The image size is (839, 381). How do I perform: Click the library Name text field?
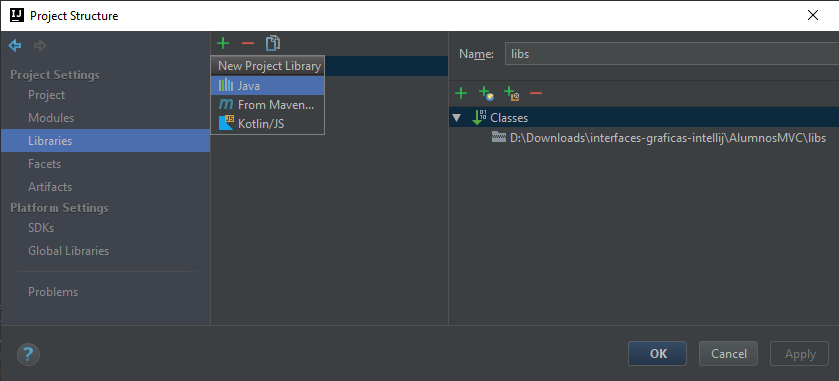[672, 54]
